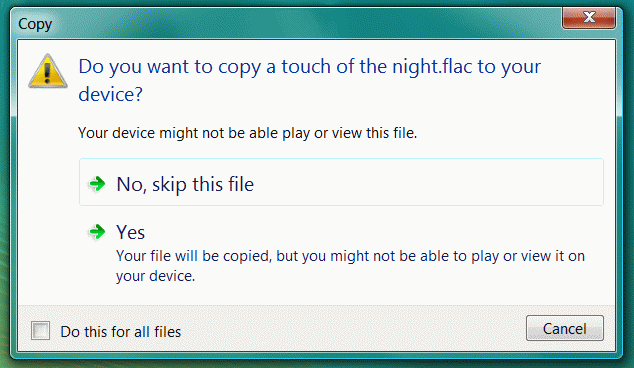Click the blank white area beside the Yes label
634x368 pixels.
click(364, 232)
